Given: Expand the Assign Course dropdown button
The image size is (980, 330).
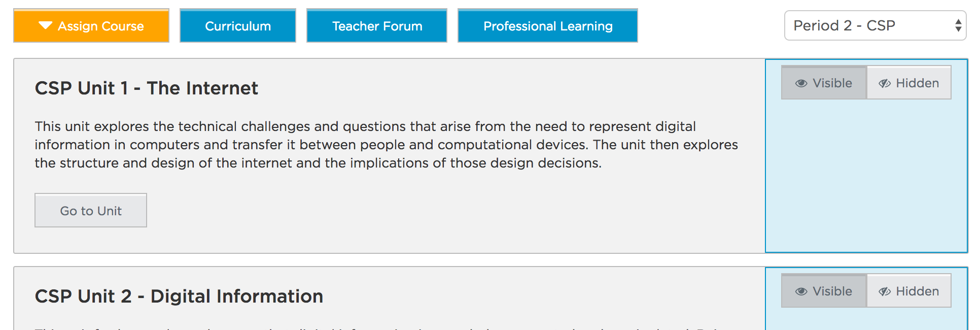Looking at the screenshot, I should click(x=91, y=25).
